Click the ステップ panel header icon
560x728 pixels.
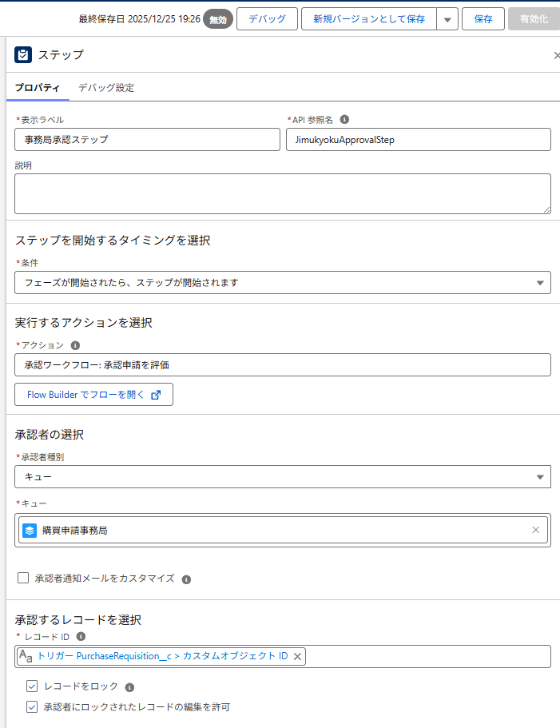[23, 54]
